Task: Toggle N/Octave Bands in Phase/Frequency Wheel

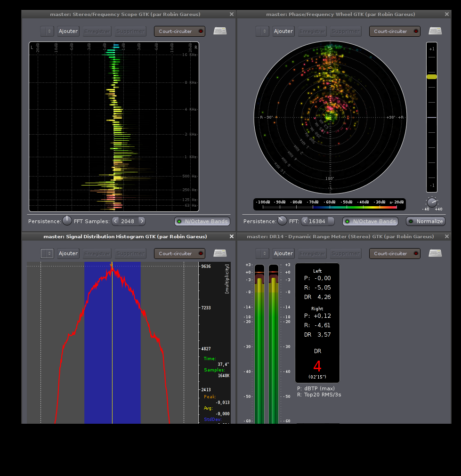Action: click(x=370, y=221)
